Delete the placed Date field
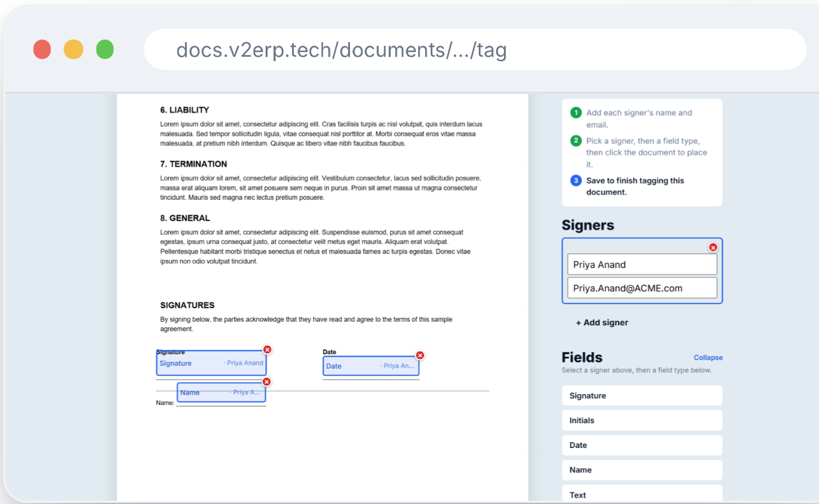Screen dimensions: 819x504 pos(420,355)
